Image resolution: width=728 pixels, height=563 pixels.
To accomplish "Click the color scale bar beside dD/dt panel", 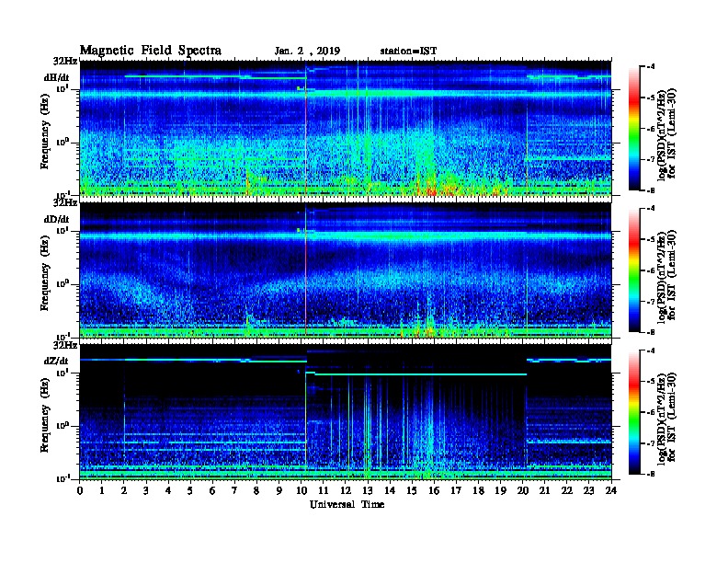I will (633, 270).
